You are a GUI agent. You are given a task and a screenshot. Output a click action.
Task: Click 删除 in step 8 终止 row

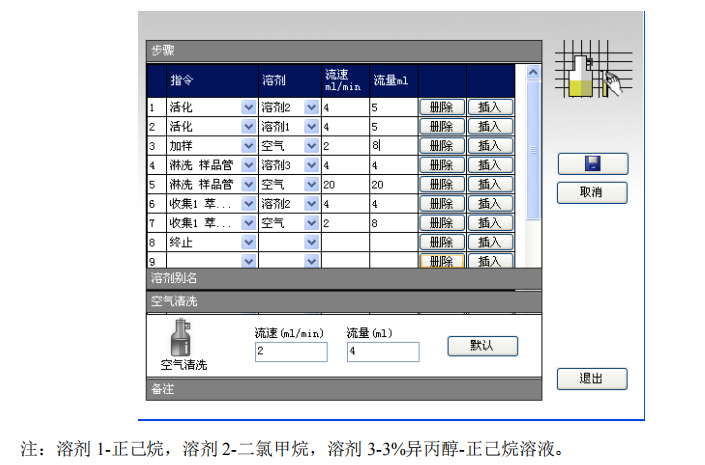click(x=442, y=242)
